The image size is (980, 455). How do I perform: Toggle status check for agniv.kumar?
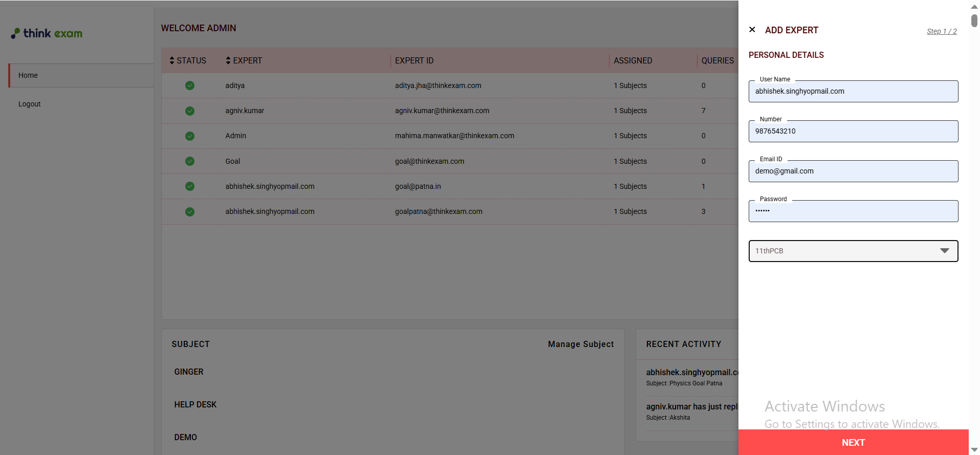(190, 111)
